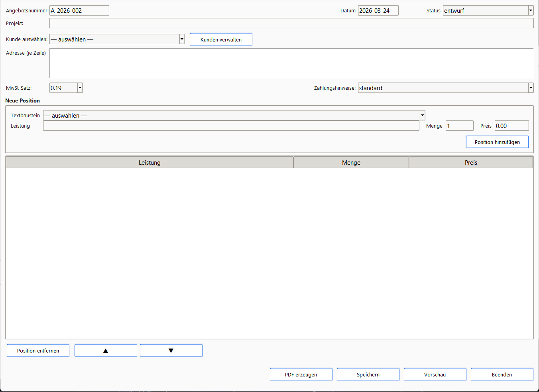Select the Projekt text field
Screen dimensions: 539x392
291,24
